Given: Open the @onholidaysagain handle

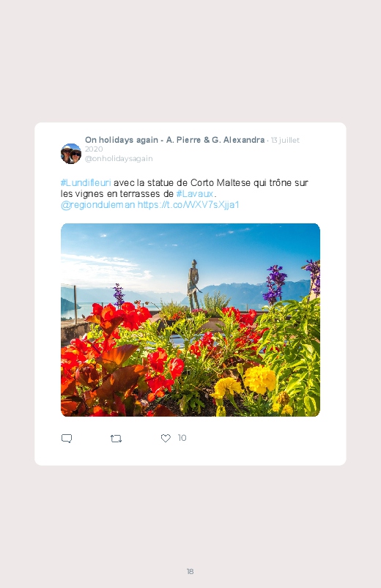Looking at the screenshot, I should (x=119, y=159).
